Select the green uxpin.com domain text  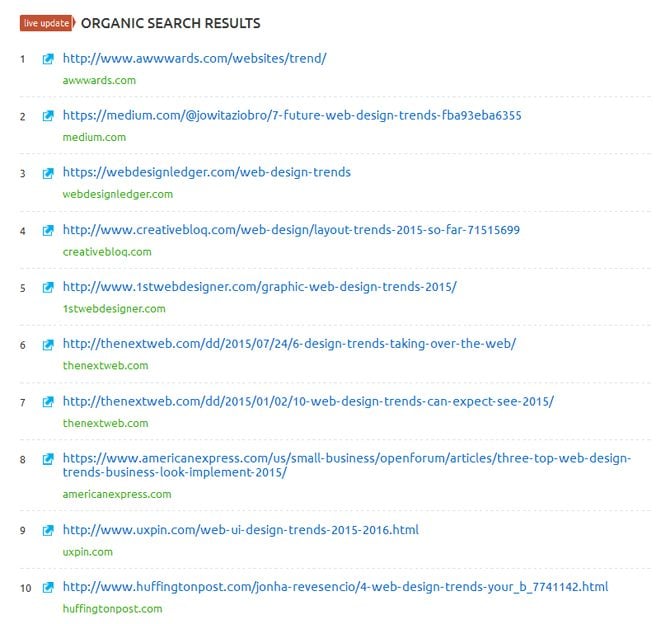click(x=87, y=551)
